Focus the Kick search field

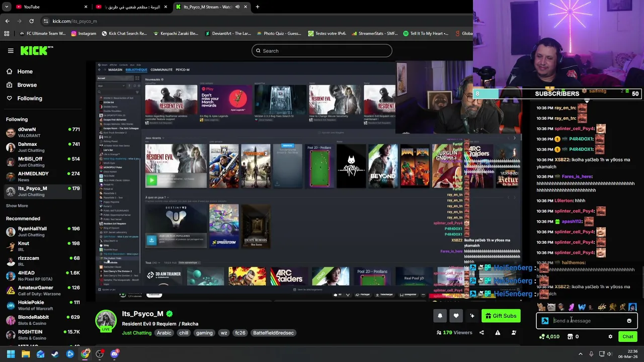coord(322,51)
